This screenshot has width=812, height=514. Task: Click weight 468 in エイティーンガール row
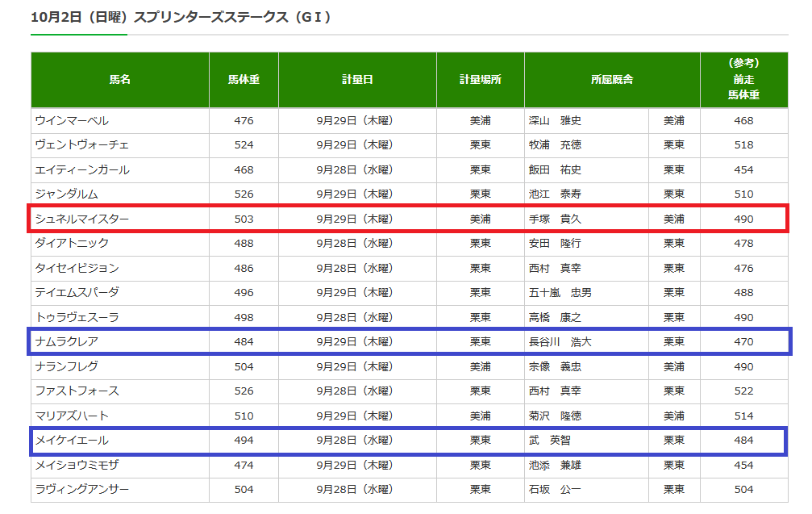(x=244, y=170)
